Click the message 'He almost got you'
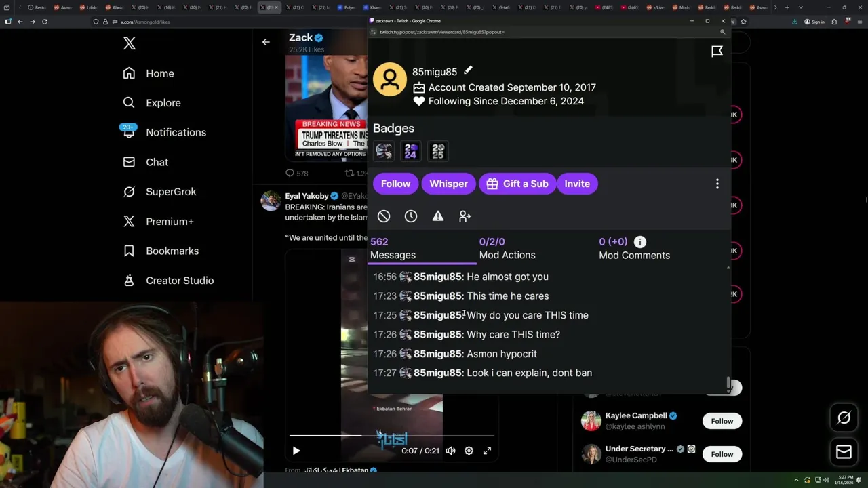868x488 pixels. 508,277
